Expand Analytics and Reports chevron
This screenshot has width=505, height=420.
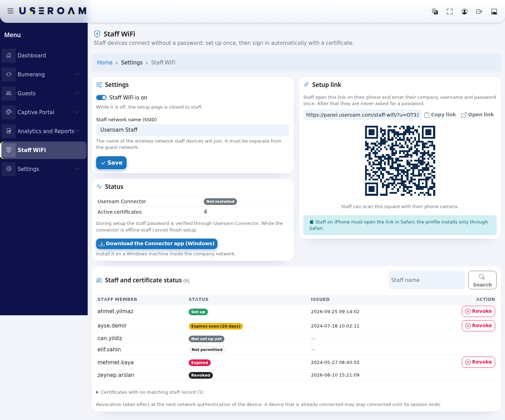[77, 131]
